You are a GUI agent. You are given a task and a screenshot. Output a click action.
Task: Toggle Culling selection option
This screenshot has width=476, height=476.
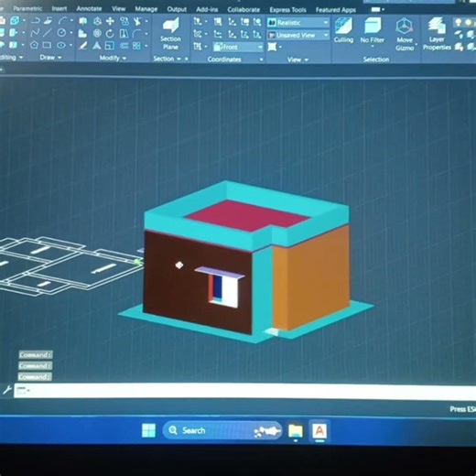(x=343, y=30)
